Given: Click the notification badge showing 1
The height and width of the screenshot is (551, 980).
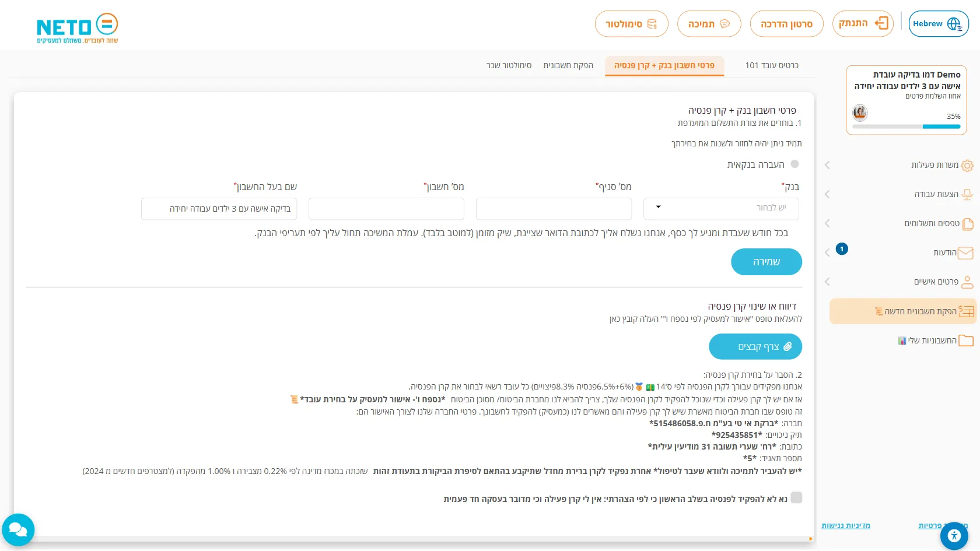Looking at the screenshot, I should [x=842, y=249].
